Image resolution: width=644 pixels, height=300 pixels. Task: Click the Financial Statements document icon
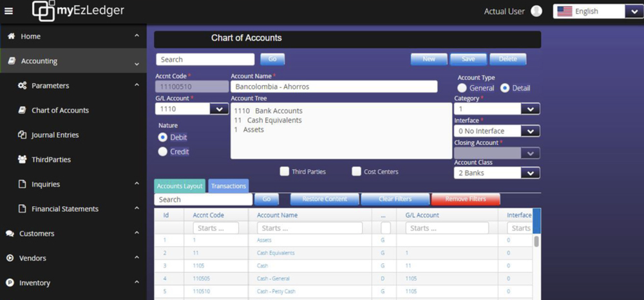23,209
